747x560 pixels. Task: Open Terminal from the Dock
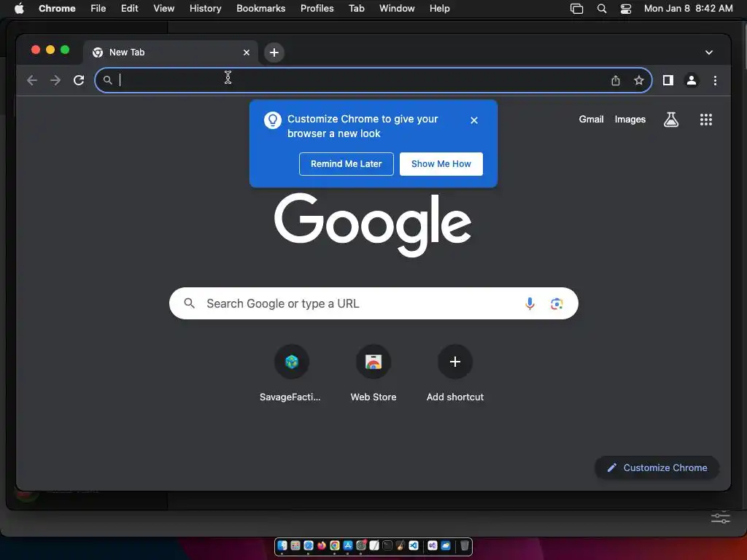pyautogui.click(x=387, y=545)
